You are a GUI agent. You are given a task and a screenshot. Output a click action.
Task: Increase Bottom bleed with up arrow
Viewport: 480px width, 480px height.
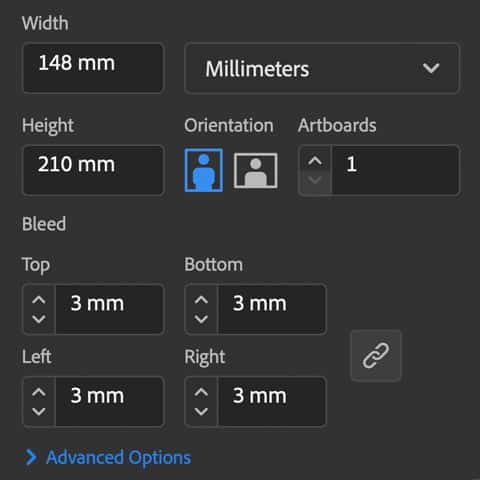201,300
